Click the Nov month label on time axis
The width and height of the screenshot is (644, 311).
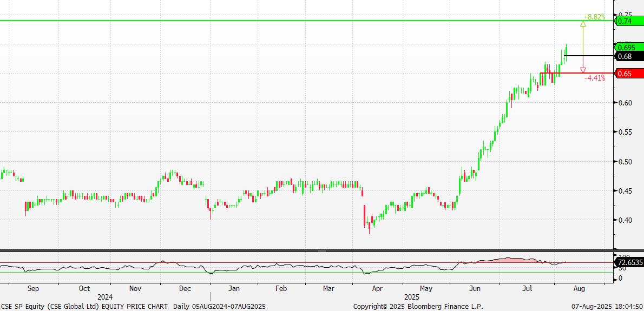[135, 288]
